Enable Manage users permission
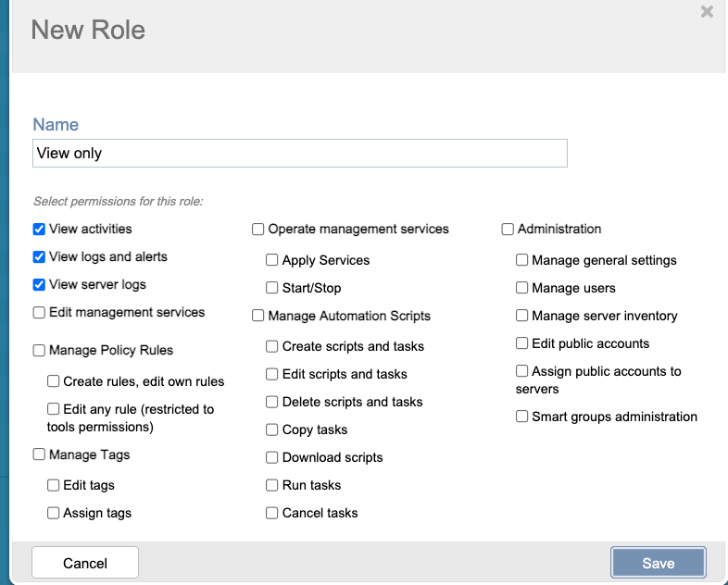 point(522,288)
